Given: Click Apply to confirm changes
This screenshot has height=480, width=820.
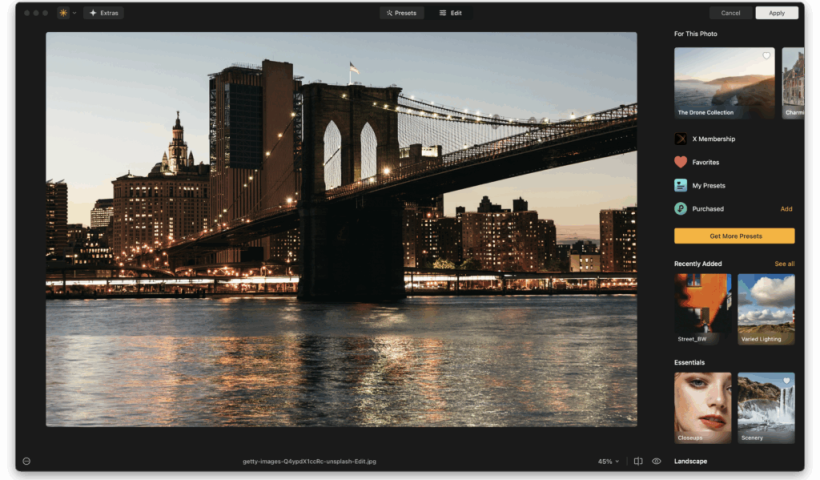Looking at the screenshot, I should tap(776, 13).
